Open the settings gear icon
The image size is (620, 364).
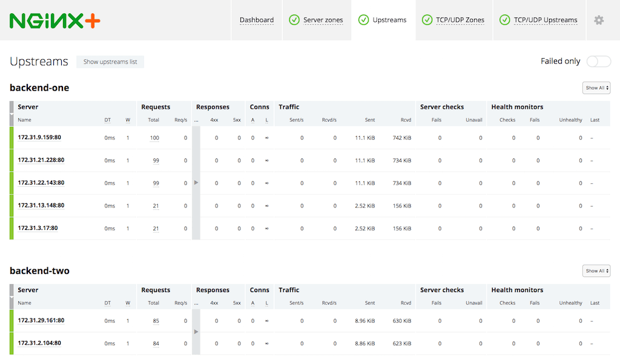[x=598, y=20]
